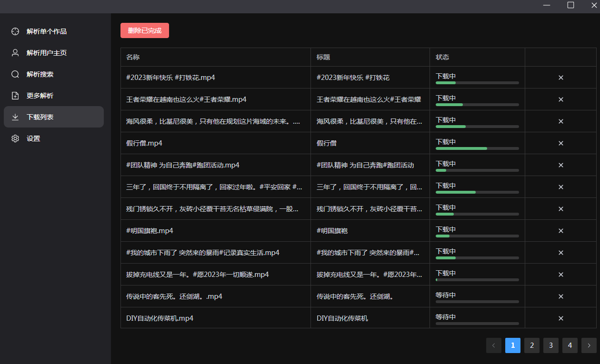Remove the 残门锈锁久不开 row using X
Image resolution: width=600 pixels, height=364 pixels.
click(561, 209)
